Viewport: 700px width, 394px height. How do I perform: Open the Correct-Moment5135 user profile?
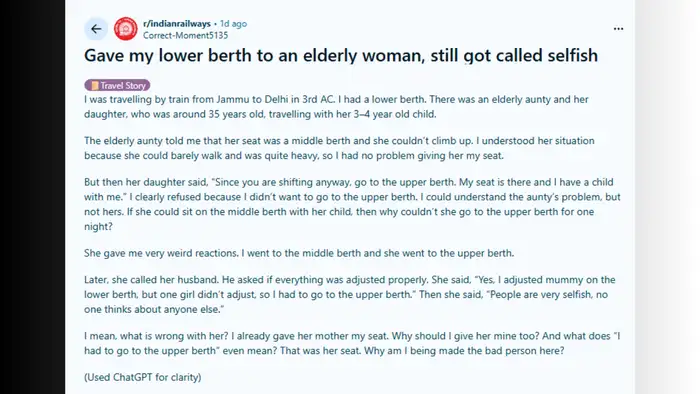185,35
